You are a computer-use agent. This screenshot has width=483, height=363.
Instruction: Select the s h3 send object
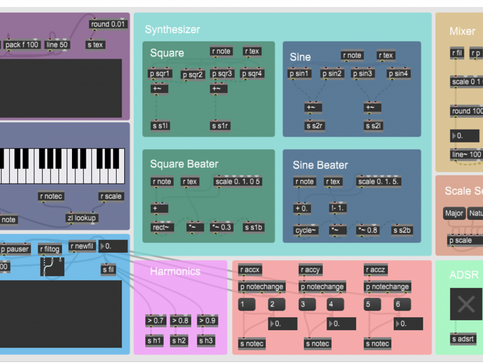click(x=206, y=341)
